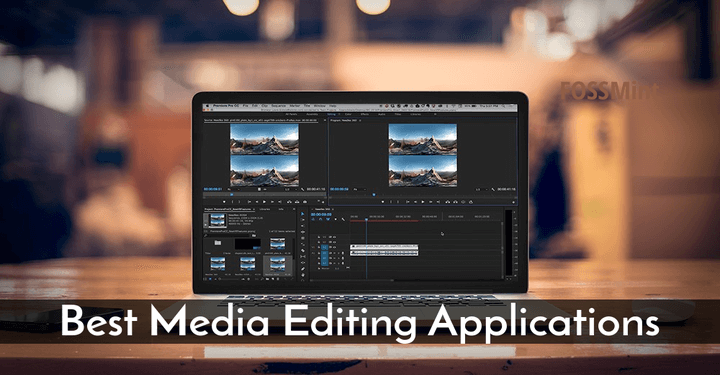Image resolution: width=720 pixels, height=375 pixels.
Task: Select the Razor tool
Action: [303, 251]
